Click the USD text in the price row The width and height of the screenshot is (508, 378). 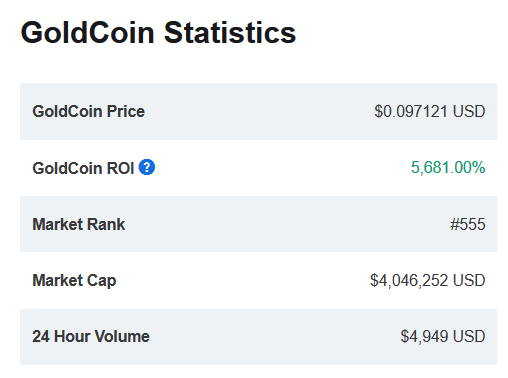469,111
